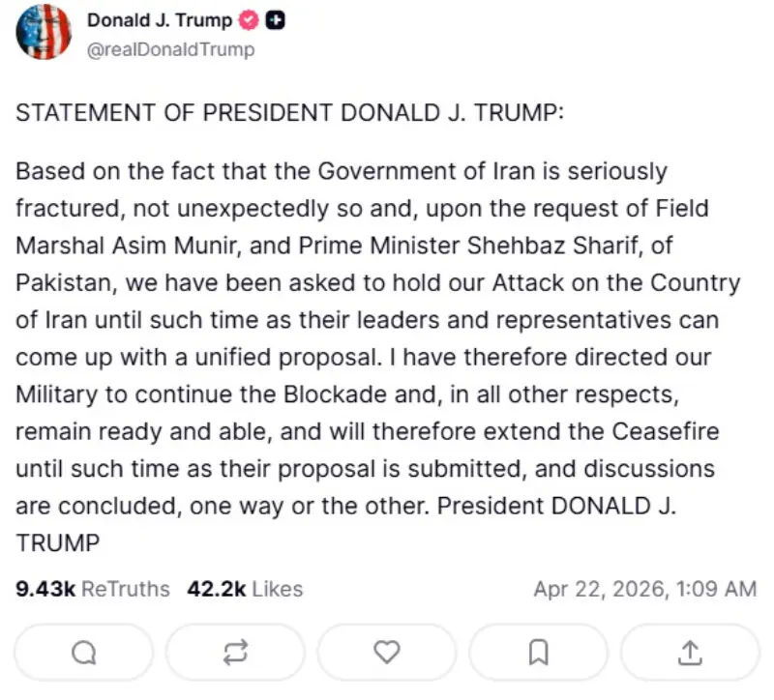Open Donald J. Trump display name link
Screen dimensions: 774x700
click(160, 21)
